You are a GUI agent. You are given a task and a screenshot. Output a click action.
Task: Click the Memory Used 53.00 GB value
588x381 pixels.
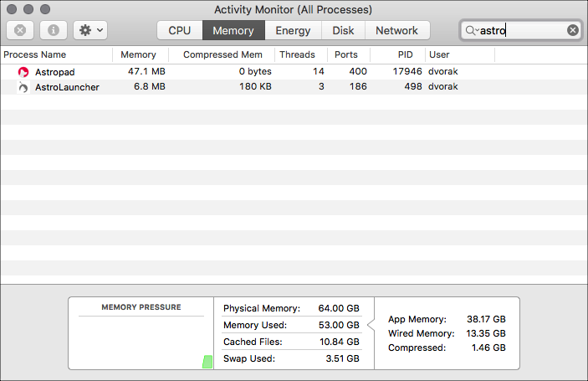(339, 325)
